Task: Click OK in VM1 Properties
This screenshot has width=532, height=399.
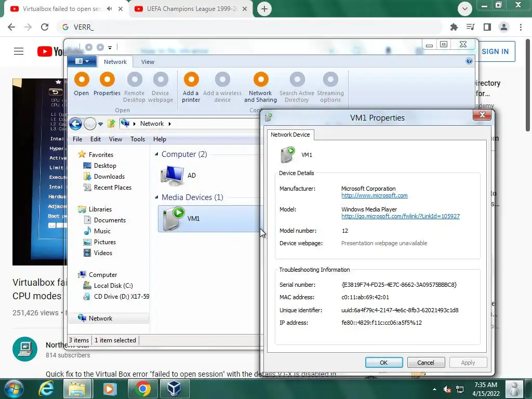Action: pyautogui.click(x=384, y=362)
